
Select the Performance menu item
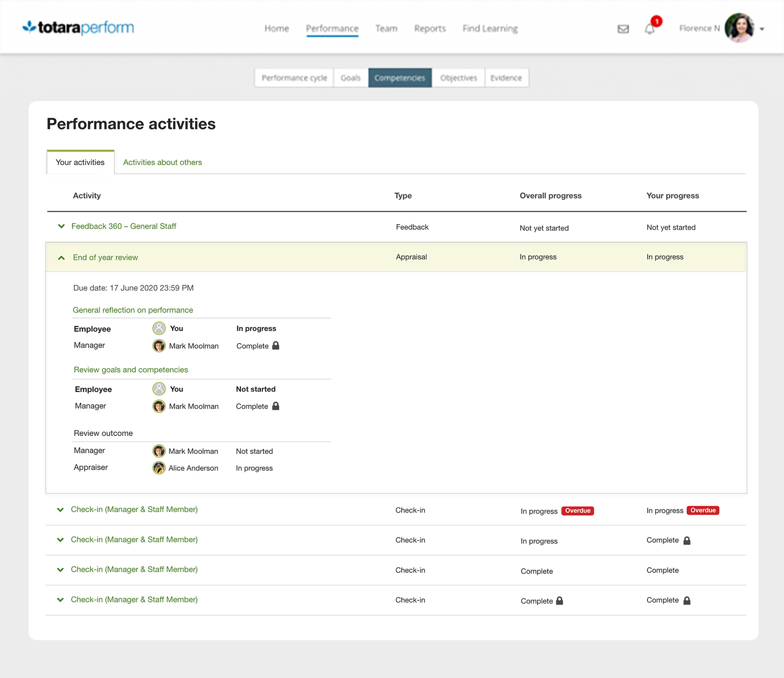coord(332,29)
